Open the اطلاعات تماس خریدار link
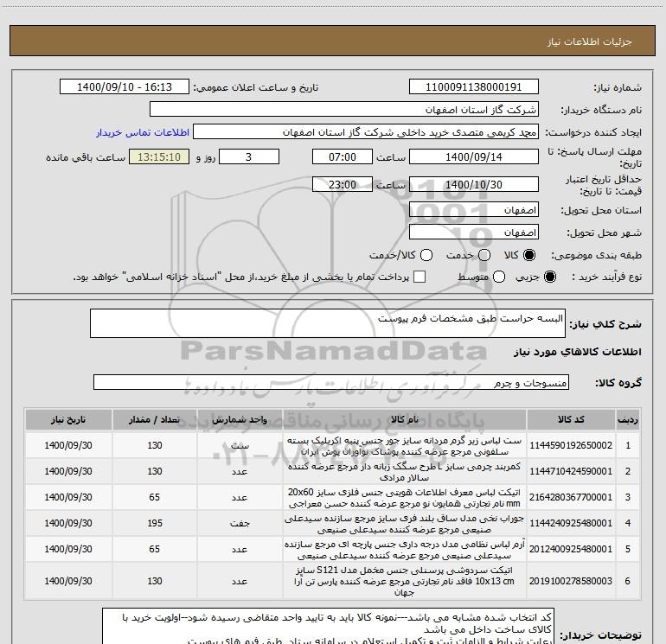 click(x=143, y=132)
